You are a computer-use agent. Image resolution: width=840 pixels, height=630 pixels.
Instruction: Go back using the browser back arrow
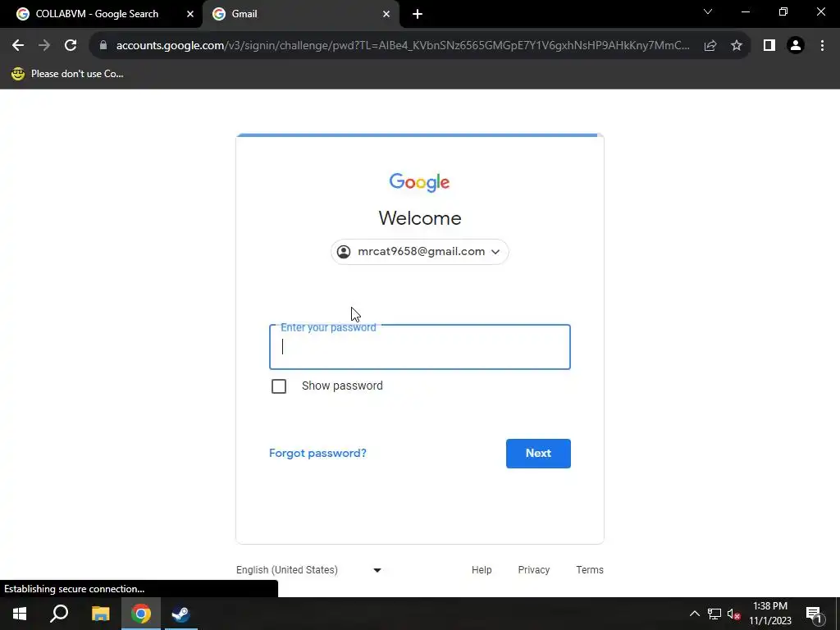18,46
